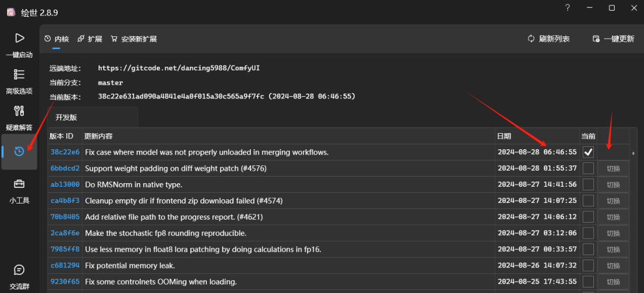The width and height of the screenshot is (644, 293).
Task: Open version ID link 7985ff8
Action: (x=65, y=249)
